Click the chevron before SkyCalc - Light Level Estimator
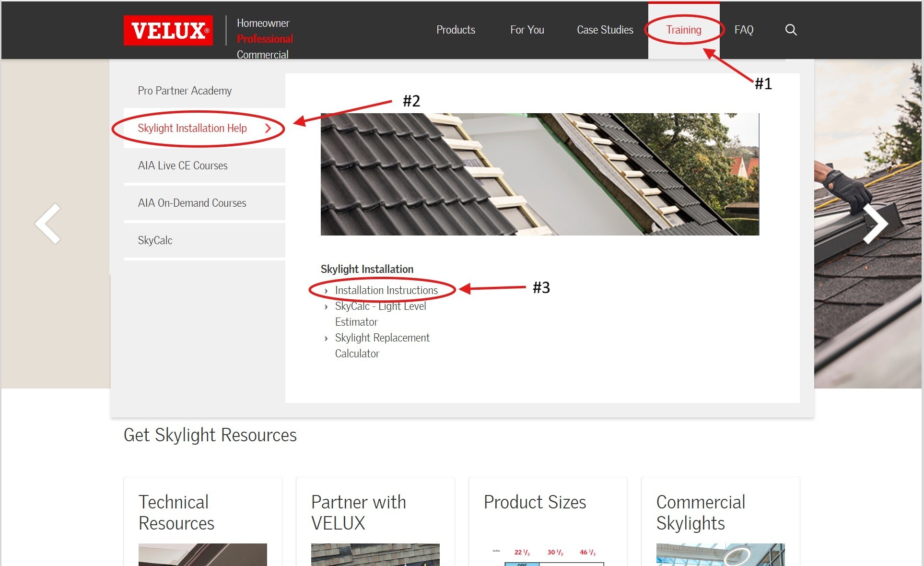This screenshot has height=566, width=924. (327, 307)
